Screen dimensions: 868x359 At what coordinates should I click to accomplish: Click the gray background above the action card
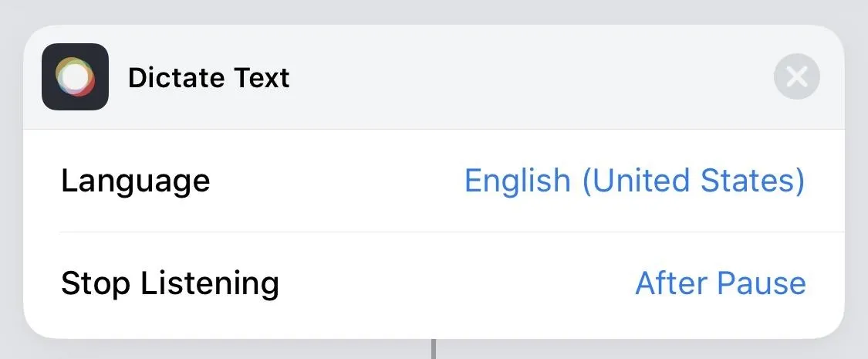pos(434,11)
